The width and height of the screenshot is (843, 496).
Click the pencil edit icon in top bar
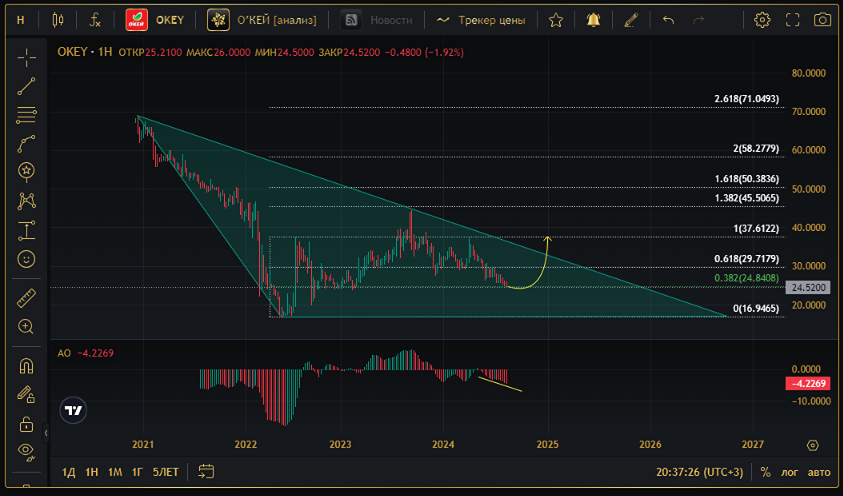pos(631,20)
